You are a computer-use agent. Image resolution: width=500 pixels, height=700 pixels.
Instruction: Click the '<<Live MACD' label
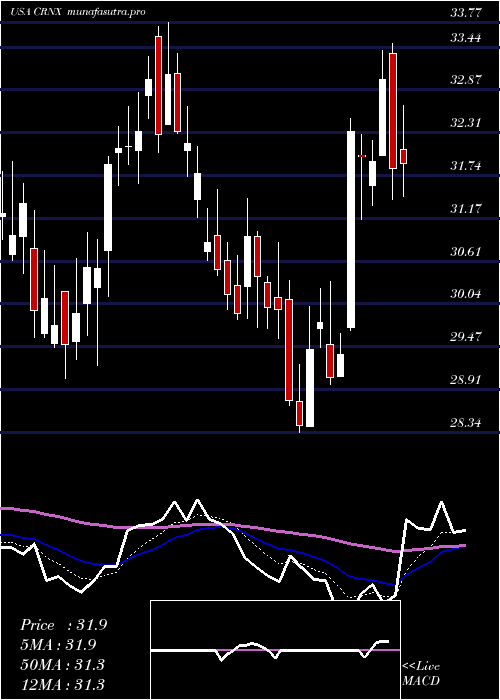pyautogui.click(x=421, y=674)
